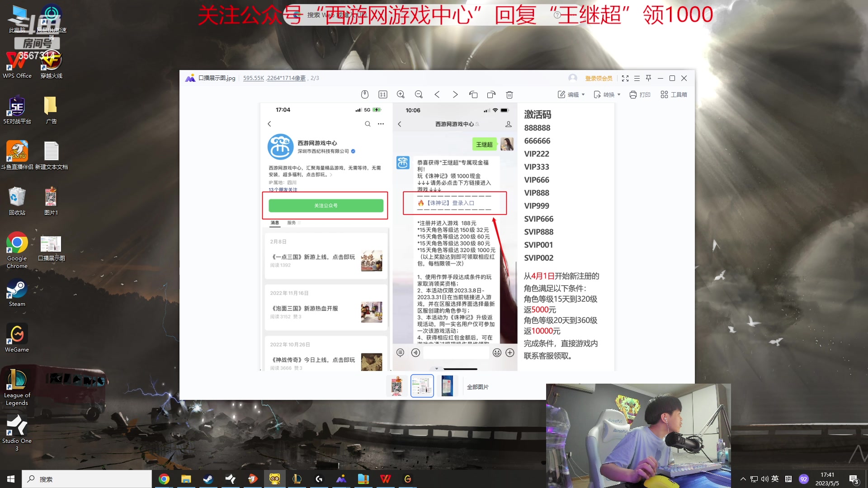Select the third thumbnail in filmstrip
This screenshot has height=488, width=868.
point(447,386)
